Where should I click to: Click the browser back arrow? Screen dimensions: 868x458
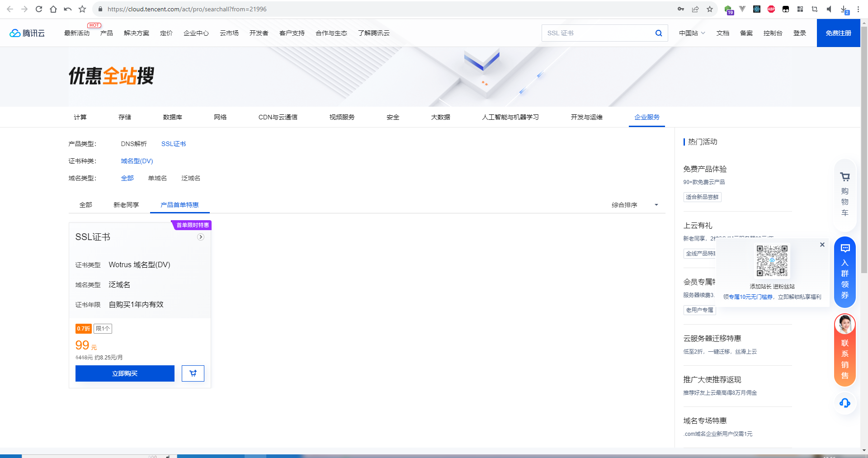pos(10,9)
